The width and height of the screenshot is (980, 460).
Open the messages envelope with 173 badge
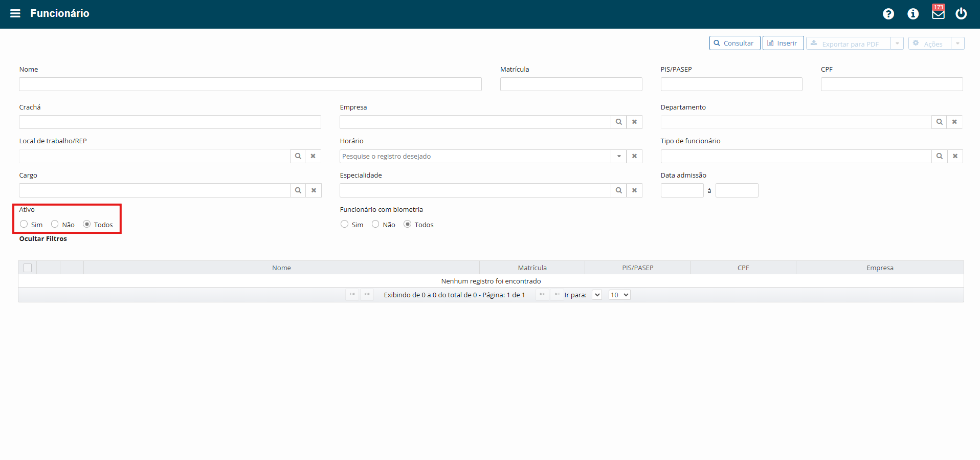coord(938,12)
